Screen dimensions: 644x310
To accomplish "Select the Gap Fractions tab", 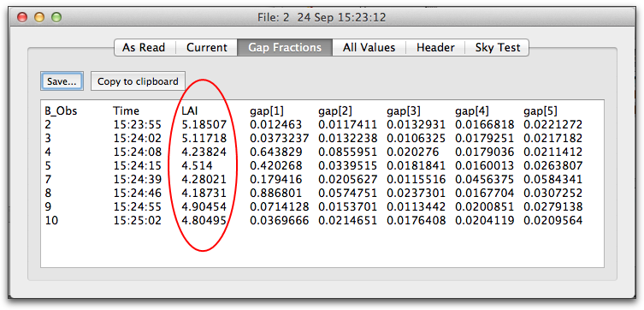I will [x=285, y=48].
